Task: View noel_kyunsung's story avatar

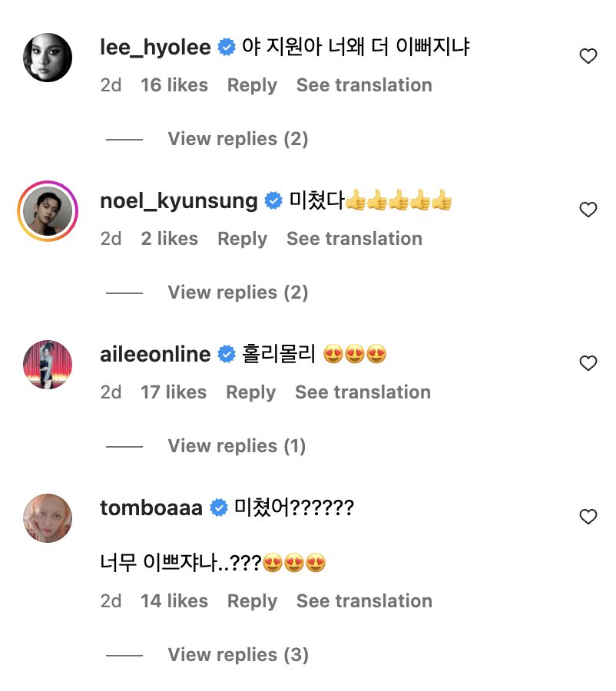Action: click(x=48, y=211)
